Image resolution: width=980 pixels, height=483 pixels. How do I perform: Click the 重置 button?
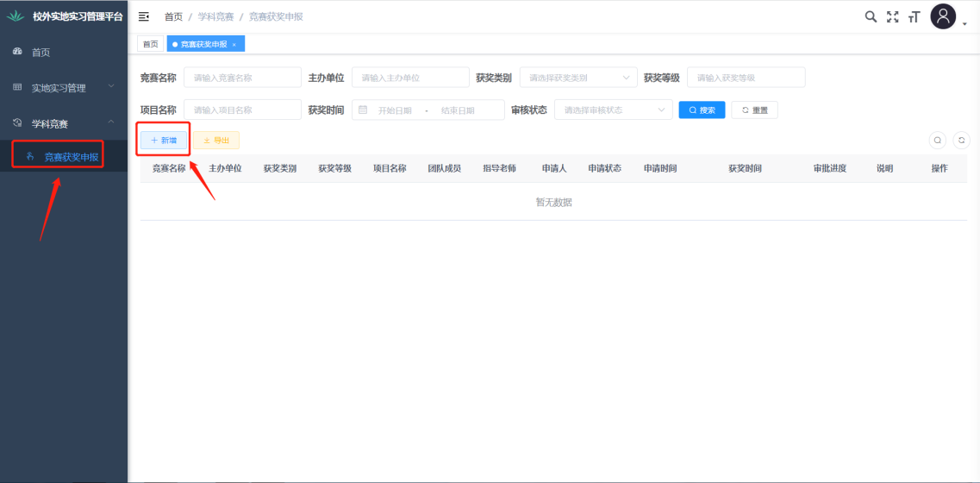click(754, 110)
